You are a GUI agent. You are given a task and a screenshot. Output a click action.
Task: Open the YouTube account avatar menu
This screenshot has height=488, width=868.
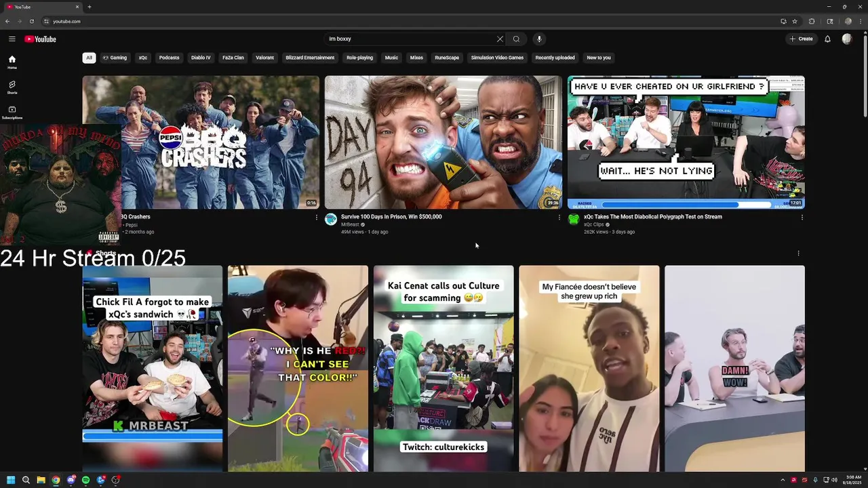pyautogui.click(x=846, y=39)
